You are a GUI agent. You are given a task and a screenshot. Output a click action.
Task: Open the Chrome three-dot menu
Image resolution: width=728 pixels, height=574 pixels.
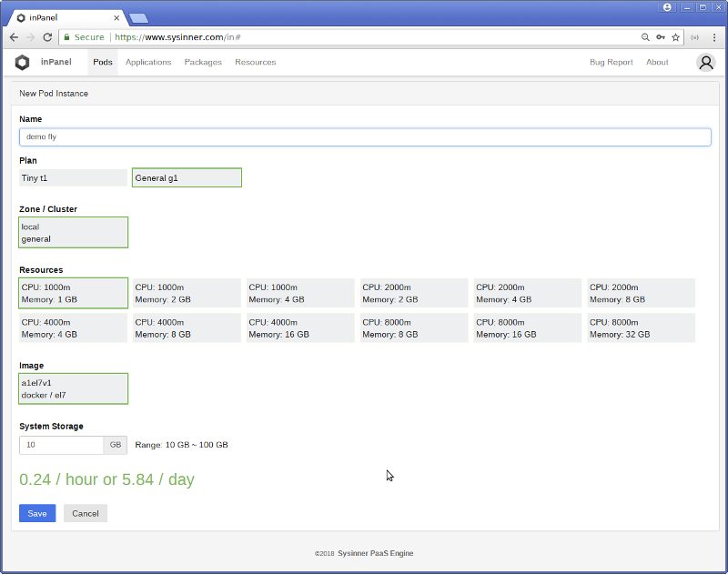click(x=714, y=37)
